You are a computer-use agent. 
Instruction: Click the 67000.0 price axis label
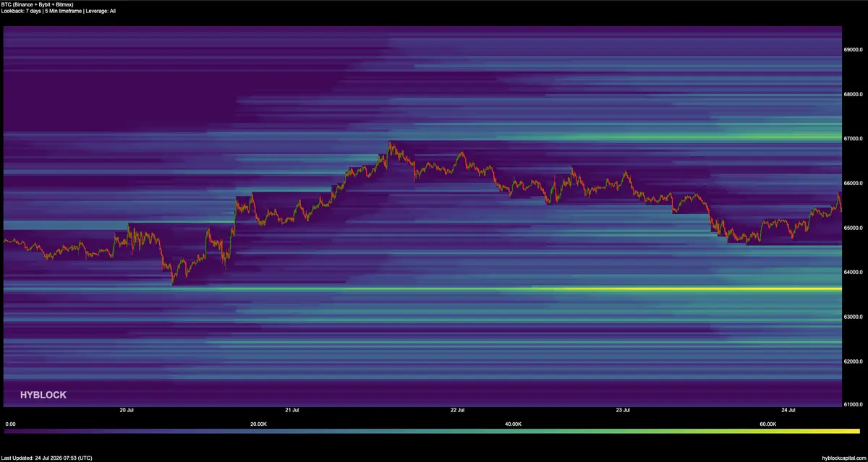point(854,139)
